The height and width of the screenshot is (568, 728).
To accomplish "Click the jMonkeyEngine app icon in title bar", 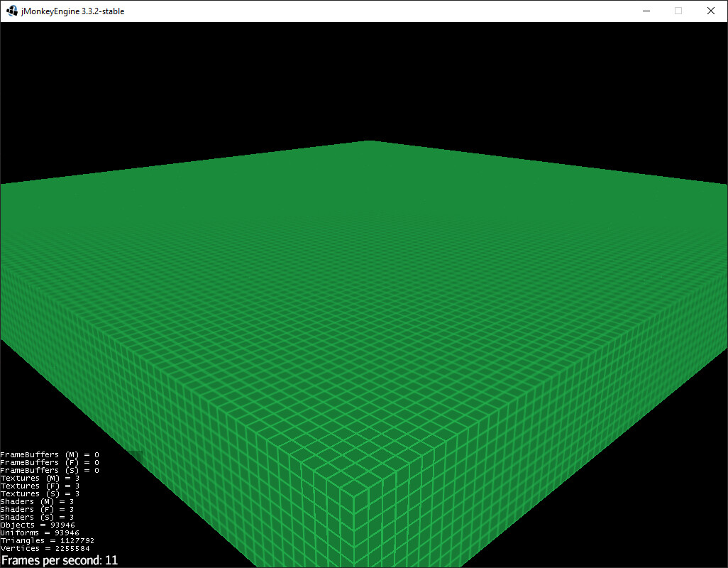I will pos(12,11).
